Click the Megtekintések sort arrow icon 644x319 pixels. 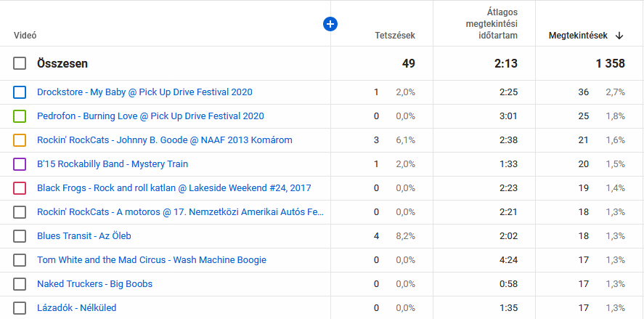pyautogui.click(x=619, y=36)
